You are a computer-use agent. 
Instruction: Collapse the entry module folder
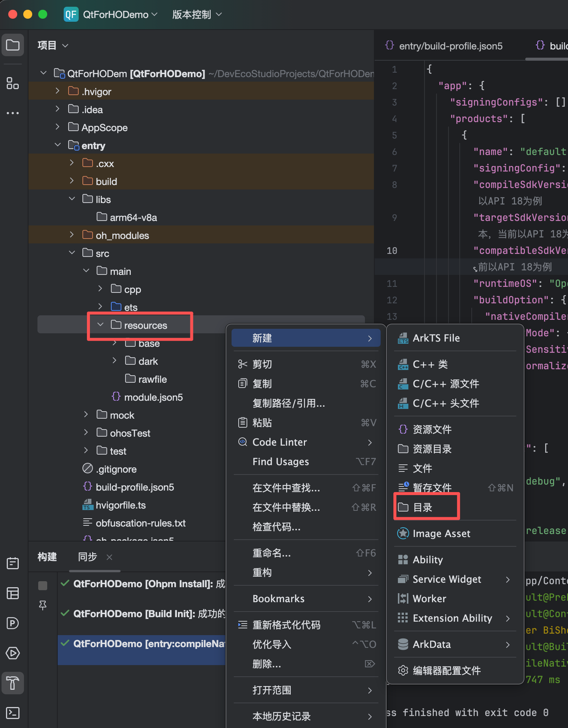[57, 145]
